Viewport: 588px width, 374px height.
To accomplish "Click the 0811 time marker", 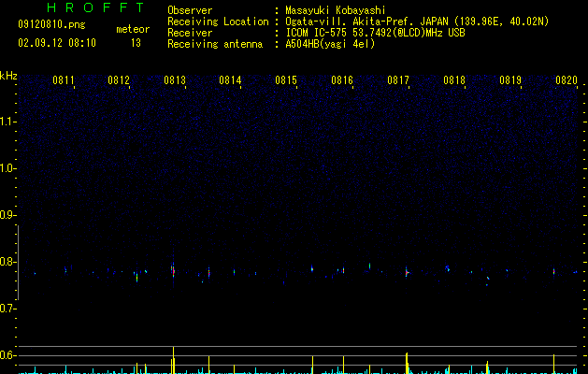I will tap(63, 80).
